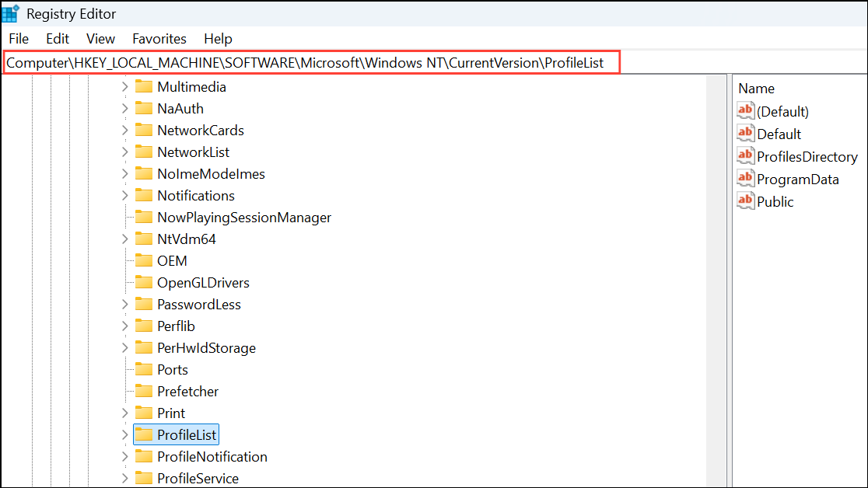Select the Multimedia key label
This screenshot has height=488, width=868.
tap(191, 87)
